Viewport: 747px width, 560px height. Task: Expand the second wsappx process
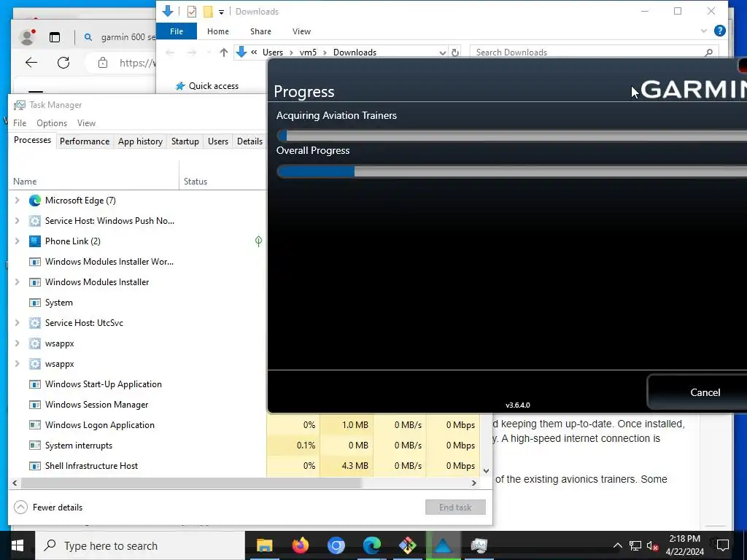[x=18, y=364]
